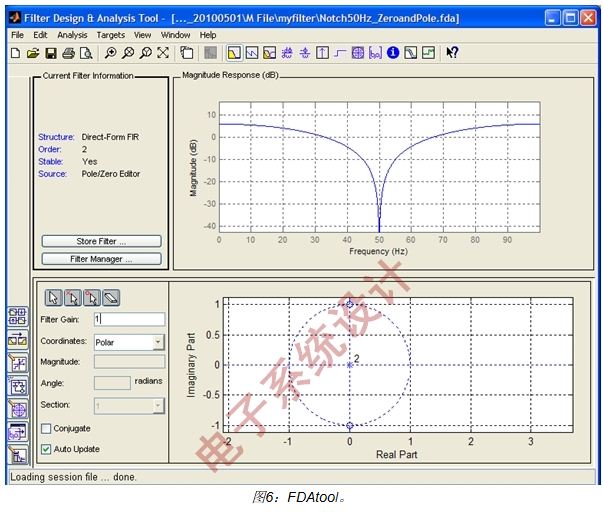Open the Analysis menu
Screen dimensions: 603x512
(x=72, y=35)
